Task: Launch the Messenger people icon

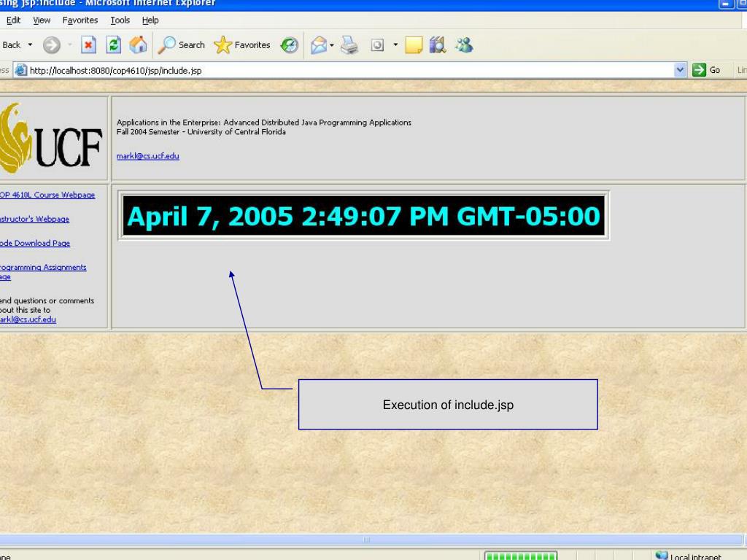Action: [464, 45]
